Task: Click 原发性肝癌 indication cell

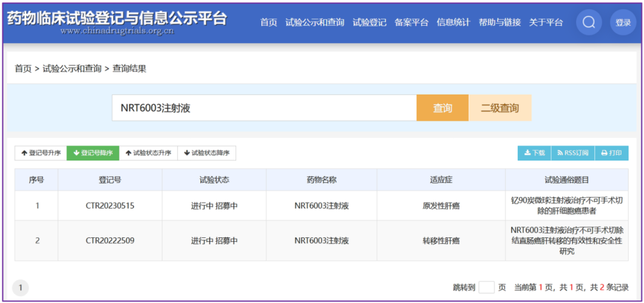Action: pyautogui.click(x=441, y=206)
